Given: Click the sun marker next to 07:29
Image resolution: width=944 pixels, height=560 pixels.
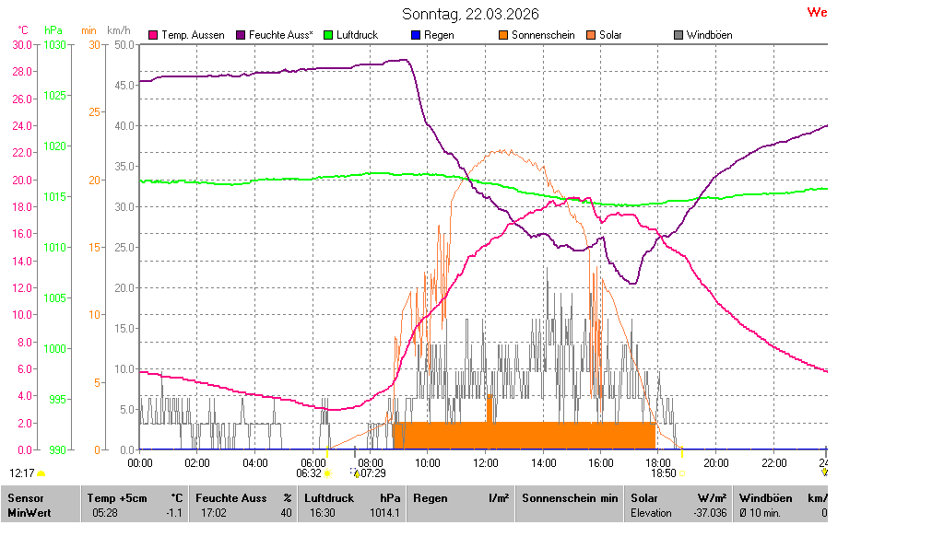Looking at the screenshot, I should pyautogui.click(x=354, y=472).
